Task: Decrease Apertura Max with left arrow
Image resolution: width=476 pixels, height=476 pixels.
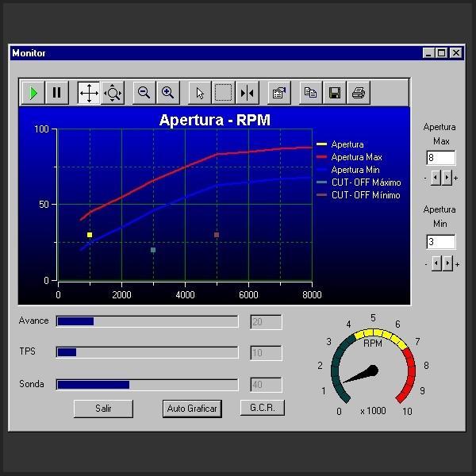Action: (x=436, y=178)
